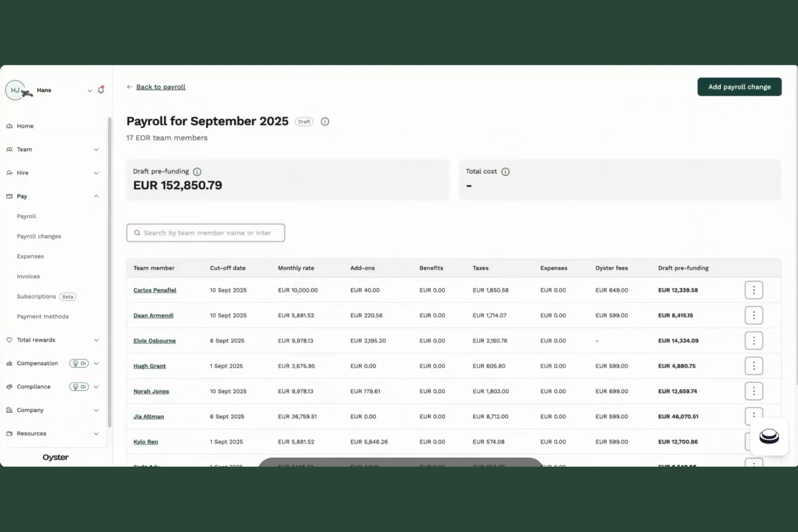Open Elvis Osbourne's profile link
The width and height of the screenshot is (798, 532).
pos(154,341)
